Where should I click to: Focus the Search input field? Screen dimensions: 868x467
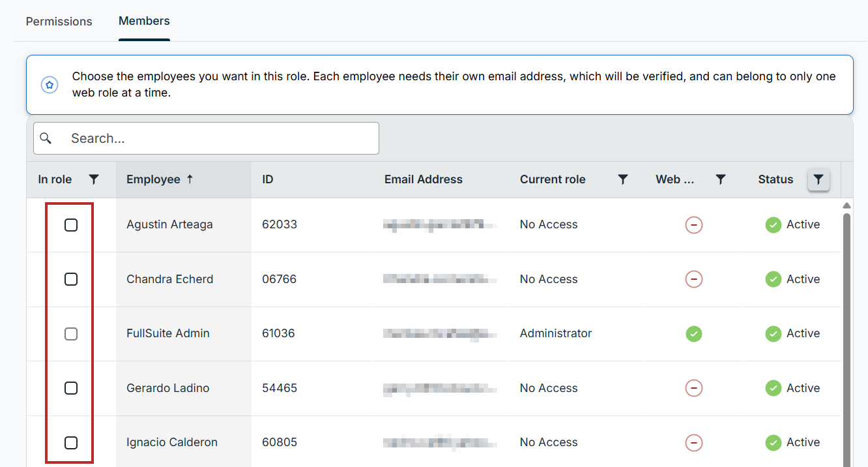(x=206, y=138)
